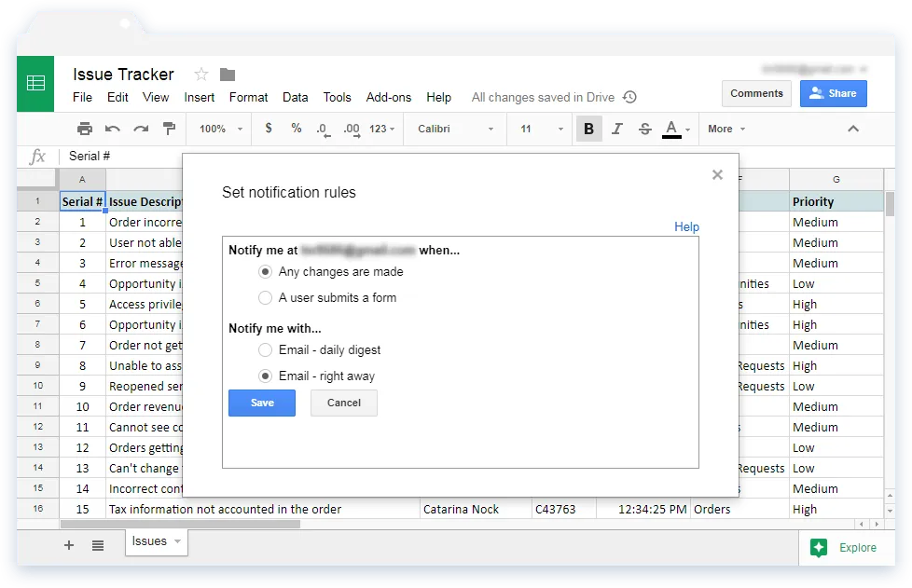Viewport: 912px width, 588px height.
Task: Open the Tools menu
Action: pyautogui.click(x=338, y=97)
